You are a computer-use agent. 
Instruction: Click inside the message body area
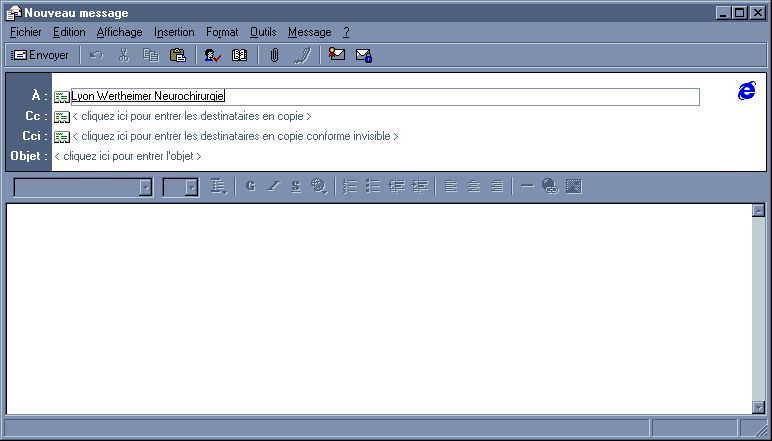(x=379, y=309)
